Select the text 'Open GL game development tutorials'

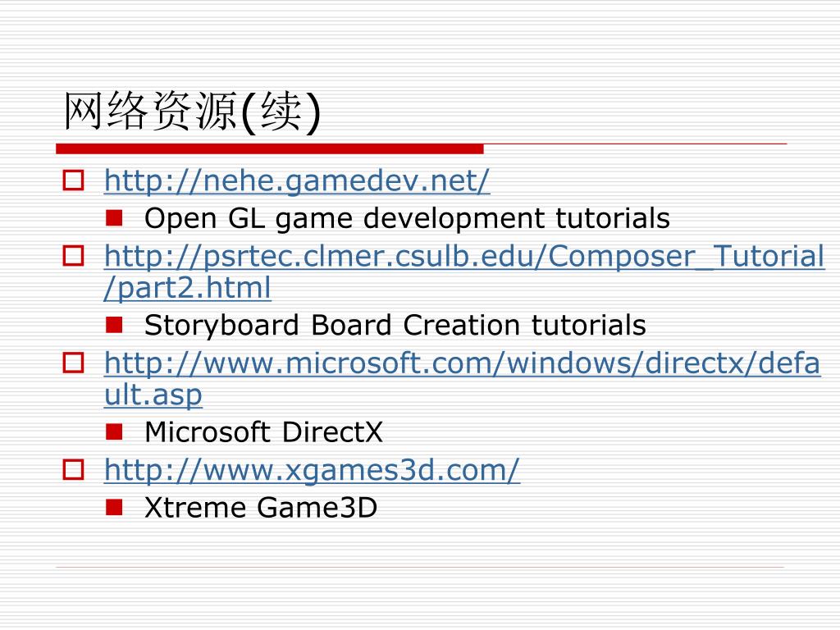(407, 218)
